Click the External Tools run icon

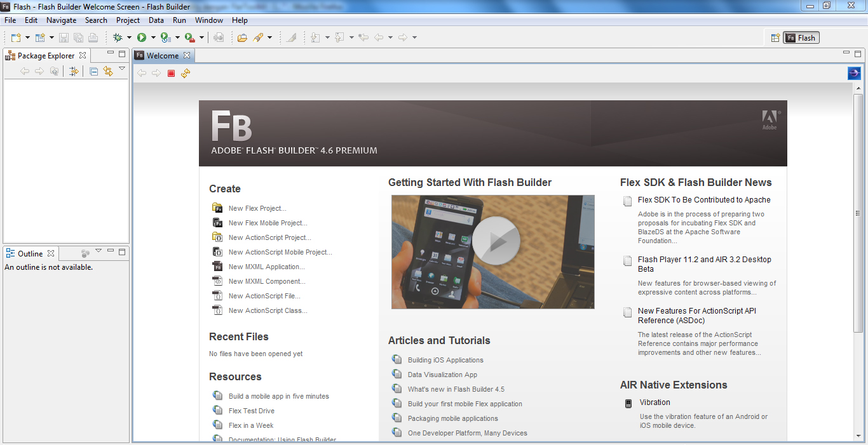(x=190, y=37)
